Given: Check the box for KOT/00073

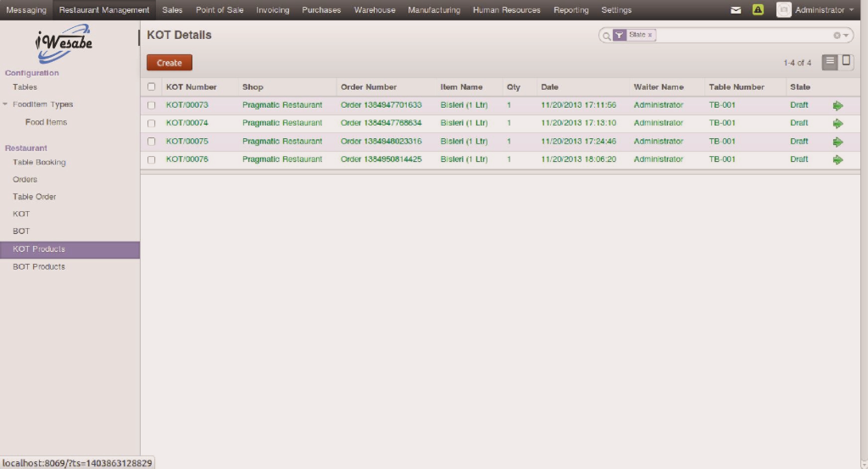Looking at the screenshot, I should pyautogui.click(x=152, y=105).
